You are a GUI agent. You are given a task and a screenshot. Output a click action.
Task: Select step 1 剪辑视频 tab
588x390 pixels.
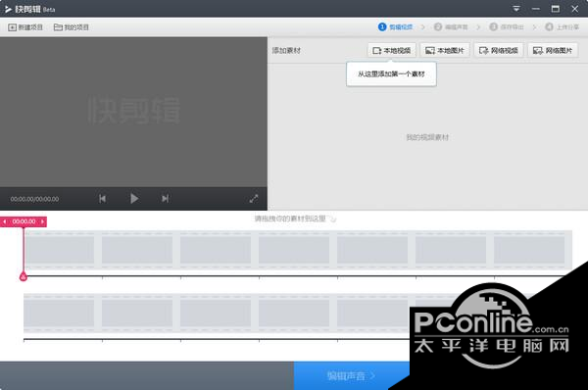coord(396,27)
